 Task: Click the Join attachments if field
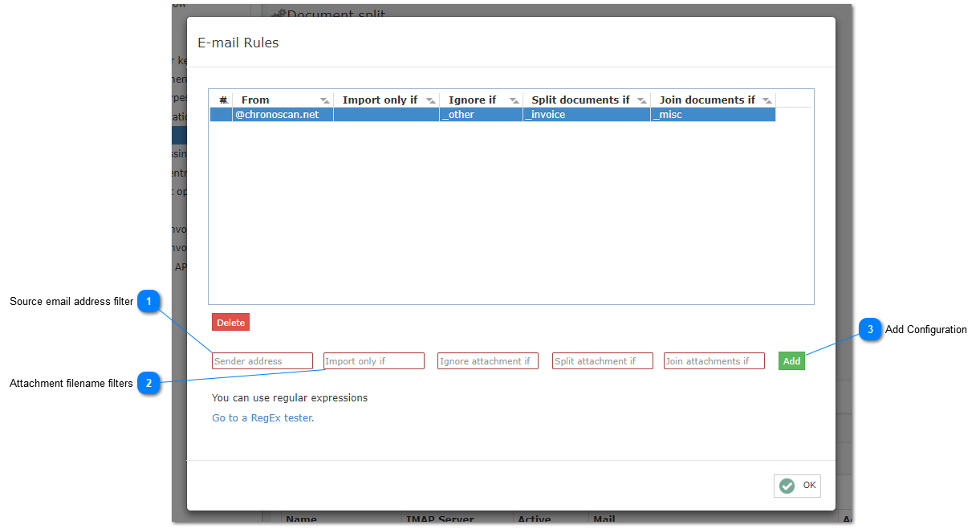[714, 360]
